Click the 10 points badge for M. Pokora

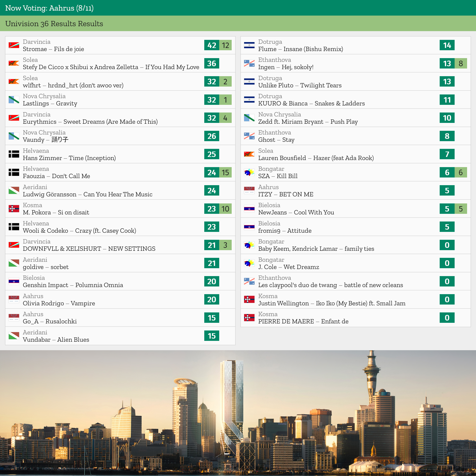[x=225, y=209]
